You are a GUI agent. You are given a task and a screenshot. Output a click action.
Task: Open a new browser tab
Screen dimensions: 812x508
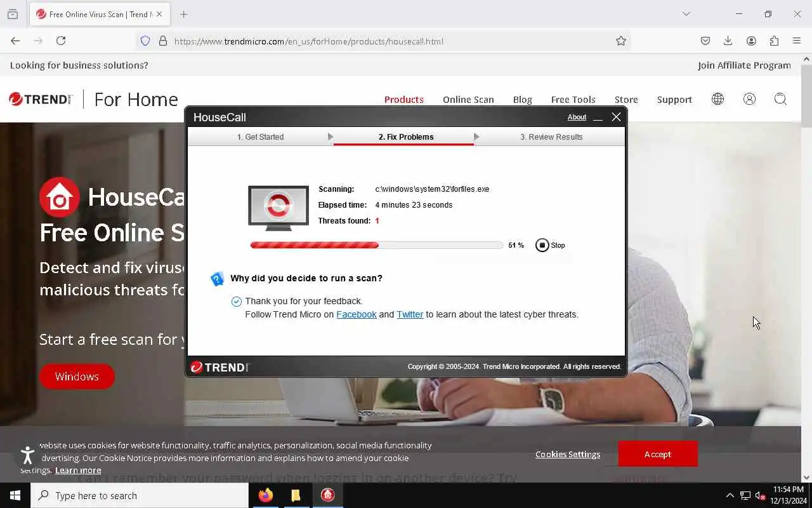click(x=184, y=14)
